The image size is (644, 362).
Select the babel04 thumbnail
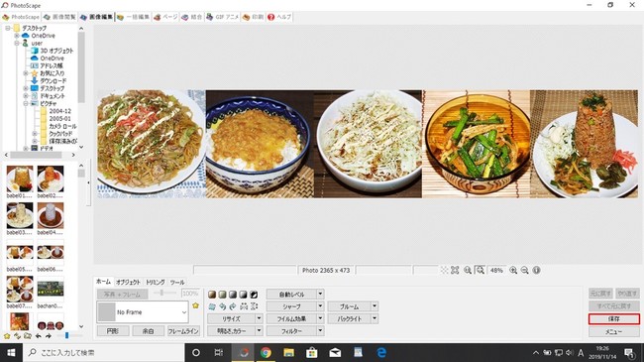(x=51, y=215)
